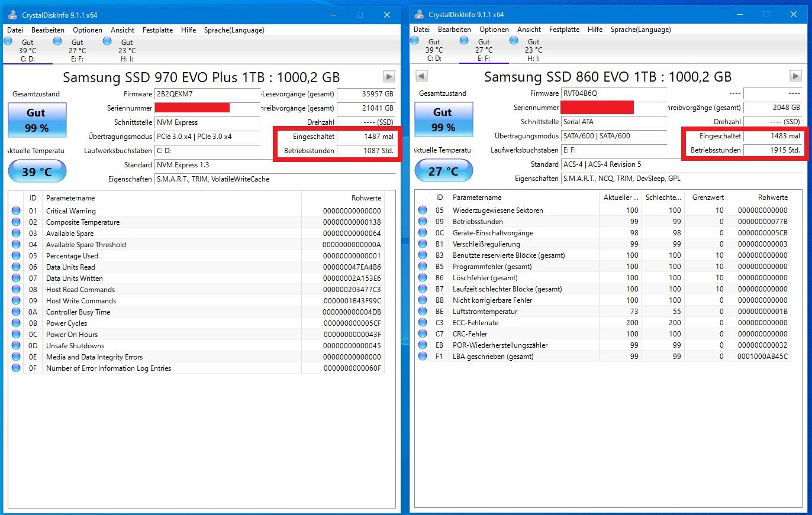Click Samsung SSD 970 EVO Plus 1TB title
812x515 pixels.
tap(201, 77)
